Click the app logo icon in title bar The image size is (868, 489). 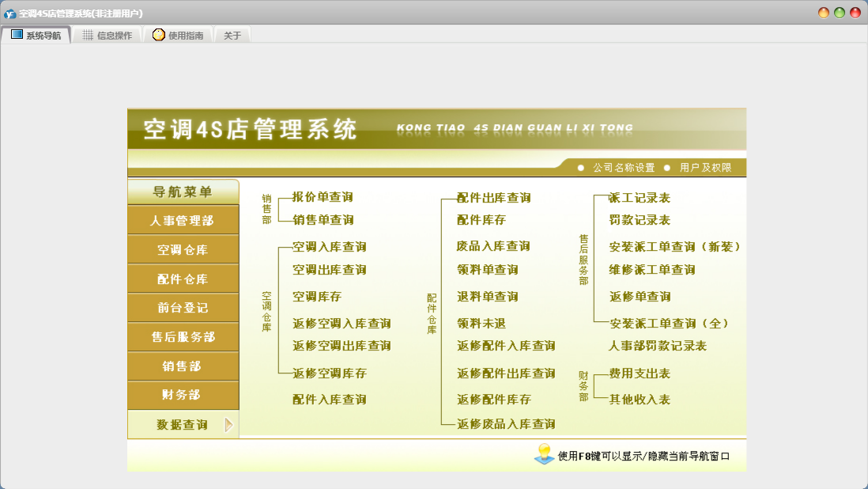coord(10,13)
